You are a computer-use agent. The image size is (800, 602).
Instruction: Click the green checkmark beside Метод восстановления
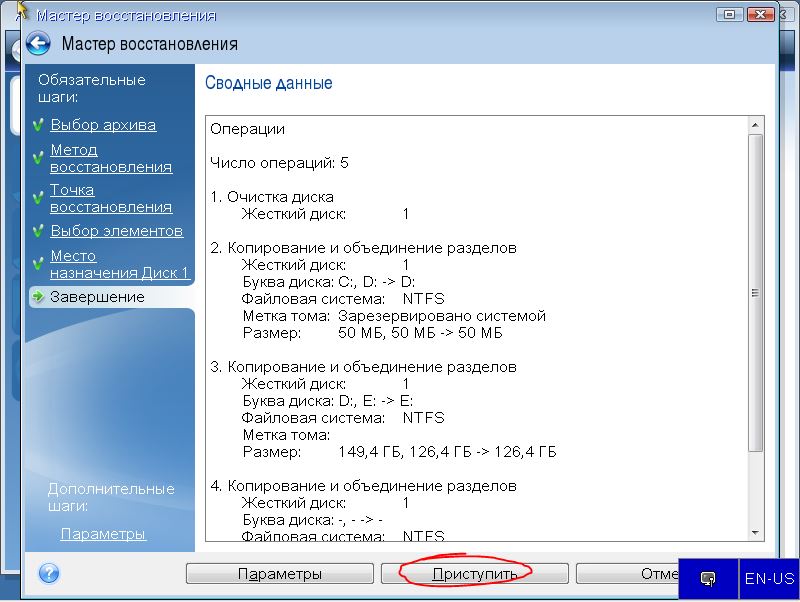tap(38, 151)
